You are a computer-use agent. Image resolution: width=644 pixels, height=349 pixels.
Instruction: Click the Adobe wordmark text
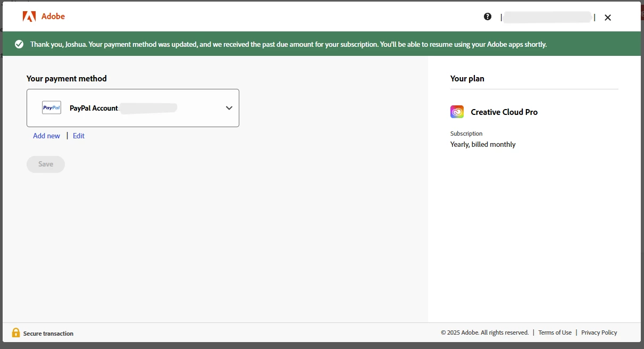click(x=53, y=16)
